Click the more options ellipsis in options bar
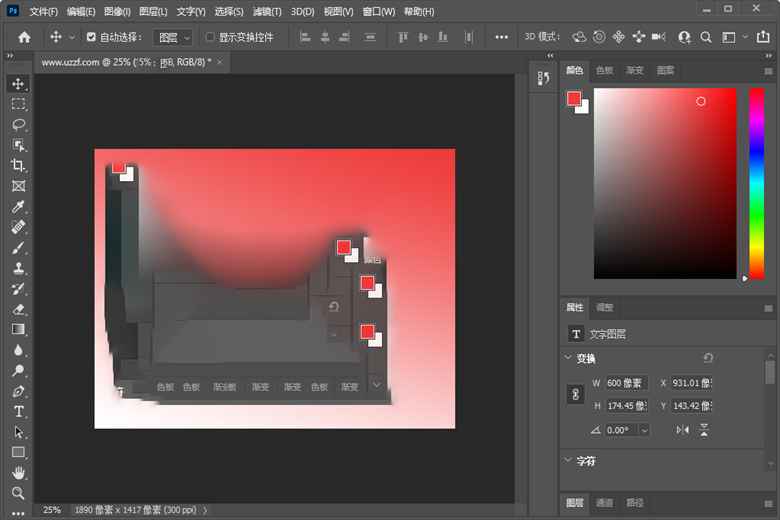780x520 pixels. coord(501,37)
